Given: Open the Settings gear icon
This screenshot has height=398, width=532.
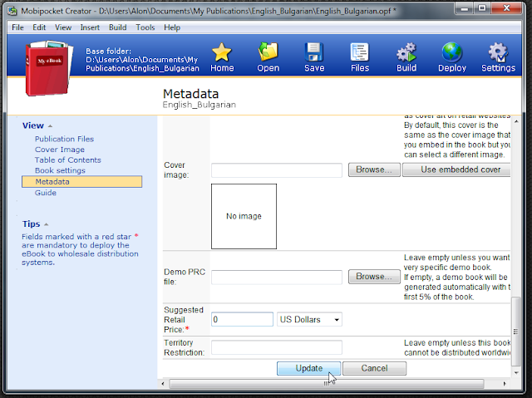Looking at the screenshot, I should 498,52.
